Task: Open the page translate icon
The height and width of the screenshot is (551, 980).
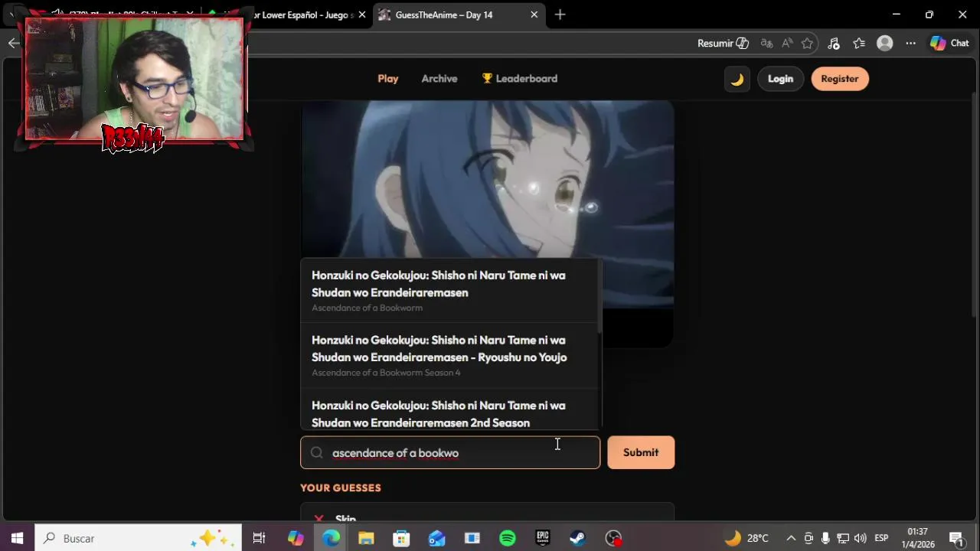Action: (x=766, y=44)
